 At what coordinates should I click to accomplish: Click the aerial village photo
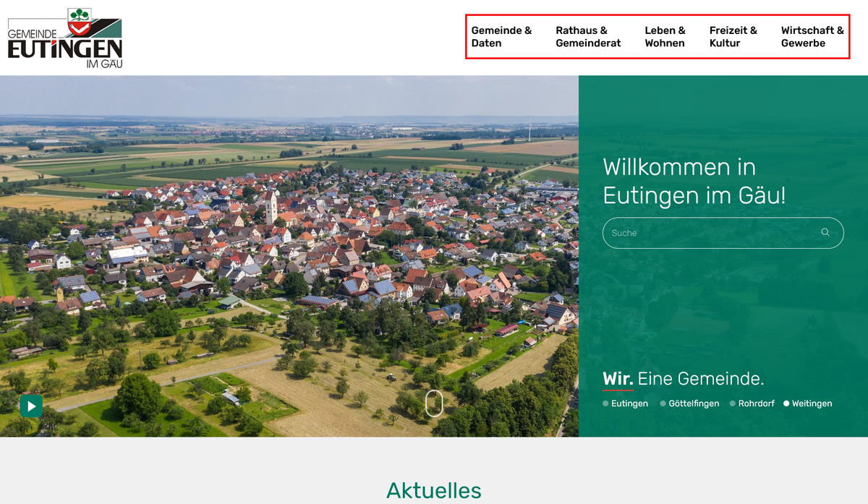pos(289,256)
